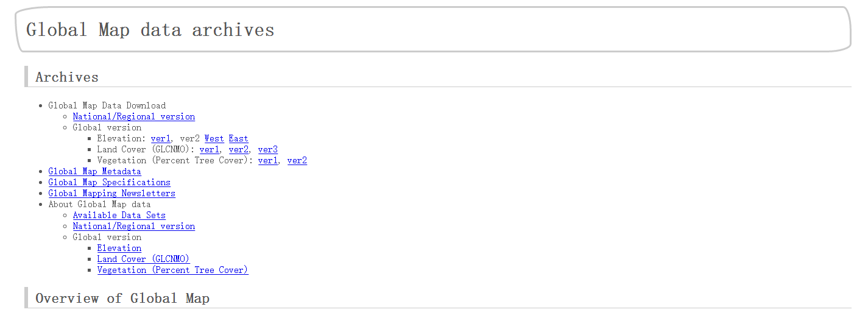Open National/Regional version under Data Download
This screenshot has width=868, height=315.
click(x=134, y=116)
